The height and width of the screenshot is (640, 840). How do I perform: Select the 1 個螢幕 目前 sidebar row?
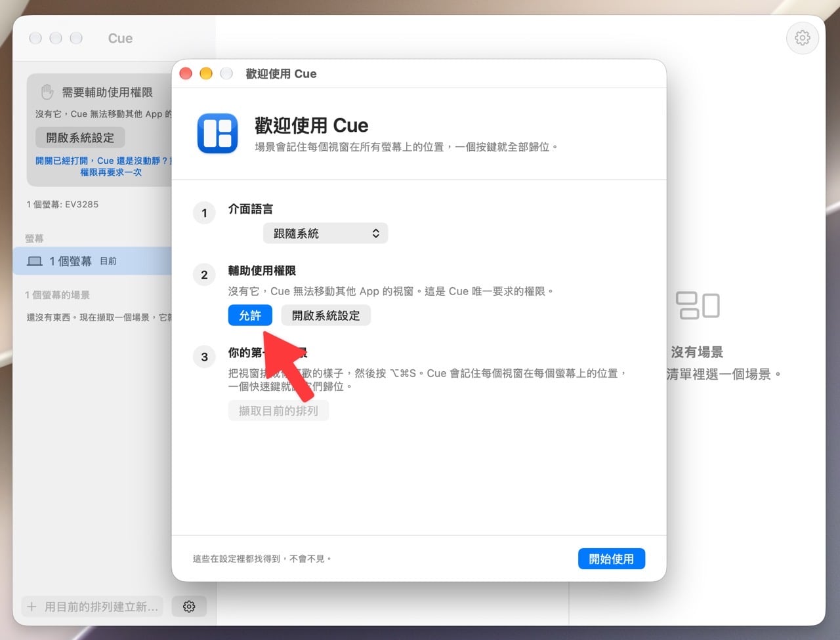point(93,261)
